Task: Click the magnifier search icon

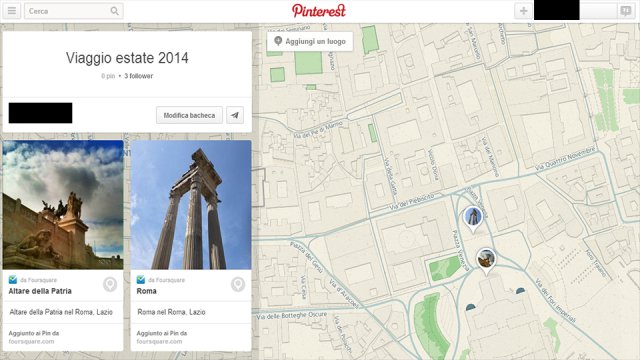Action: tap(115, 11)
